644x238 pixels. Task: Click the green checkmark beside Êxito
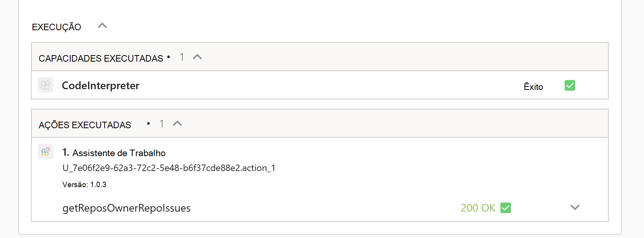pyautogui.click(x=570, y=85)
